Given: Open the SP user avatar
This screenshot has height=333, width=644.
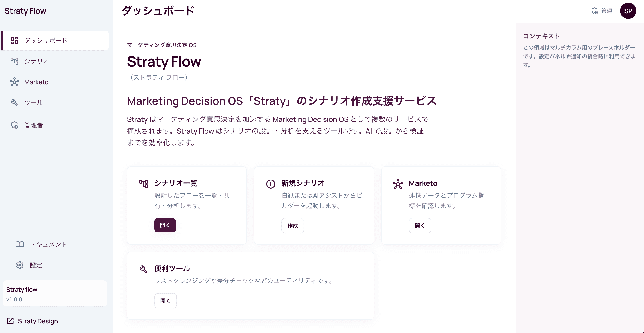Looking at the screenshot, I should point(628,11).
